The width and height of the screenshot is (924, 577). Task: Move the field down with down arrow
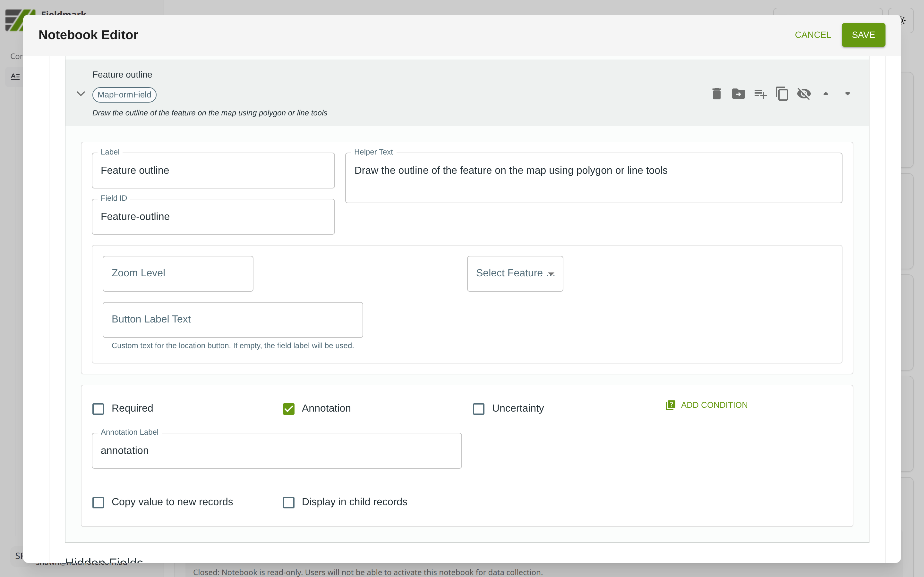click(847, 94)
